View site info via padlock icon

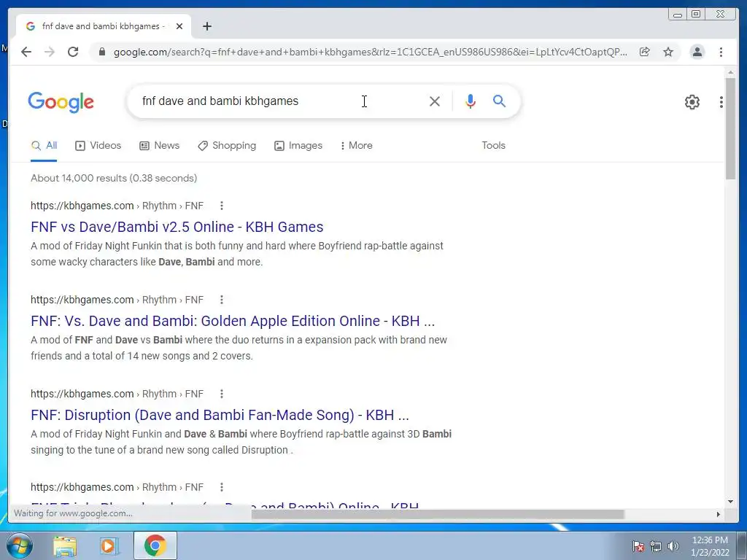point(101,52)
